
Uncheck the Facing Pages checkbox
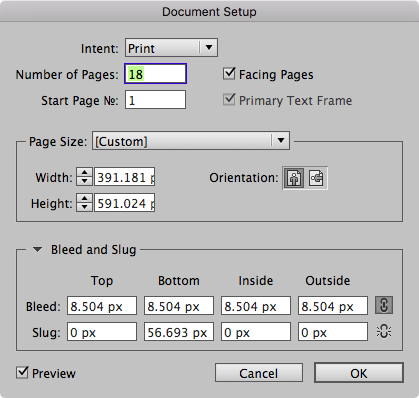229,74
